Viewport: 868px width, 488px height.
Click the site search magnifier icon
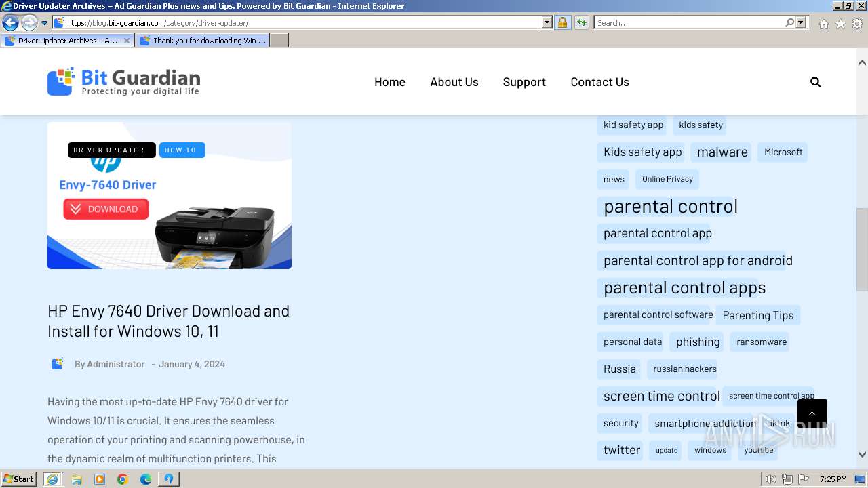click(815, 82)
